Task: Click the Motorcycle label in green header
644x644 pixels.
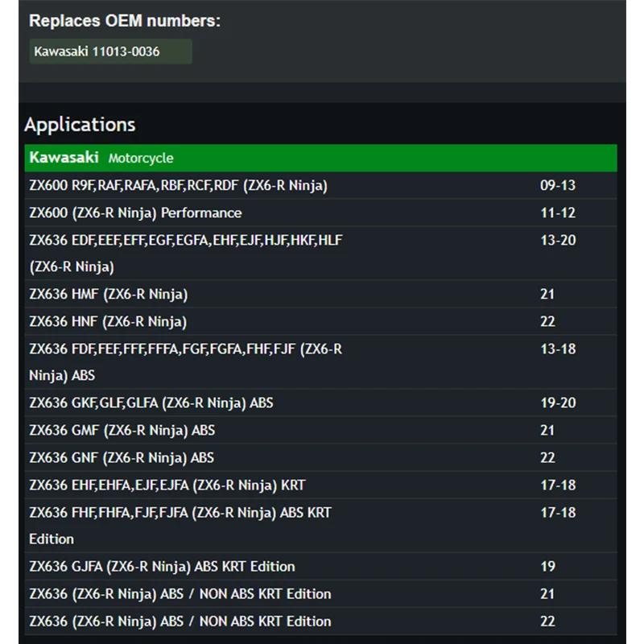Action: [141, 158]
